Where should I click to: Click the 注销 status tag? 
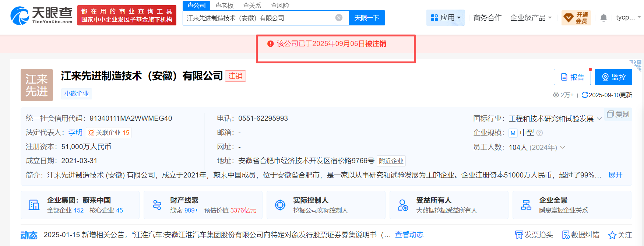(235, 76)
